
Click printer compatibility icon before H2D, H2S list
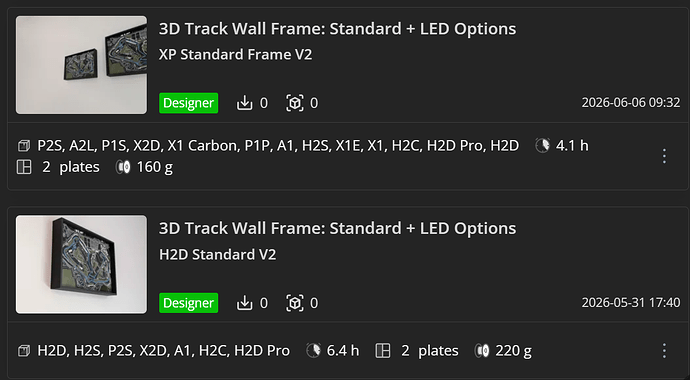pos(24,351)
